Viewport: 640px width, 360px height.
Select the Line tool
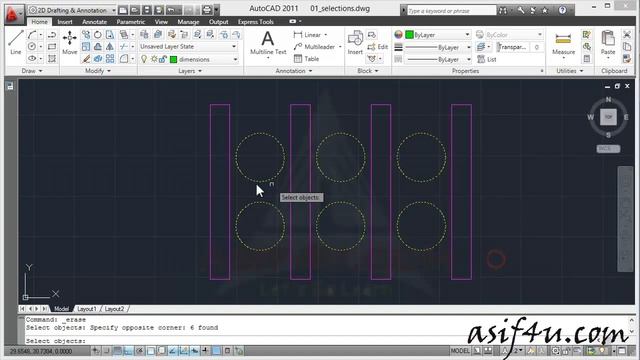16,42
